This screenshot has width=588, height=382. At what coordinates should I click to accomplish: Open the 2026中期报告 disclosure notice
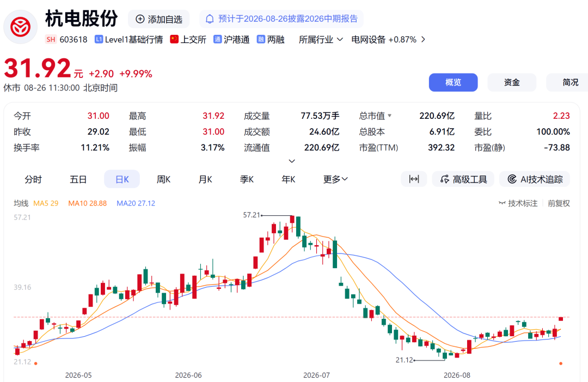coord(281,19)
